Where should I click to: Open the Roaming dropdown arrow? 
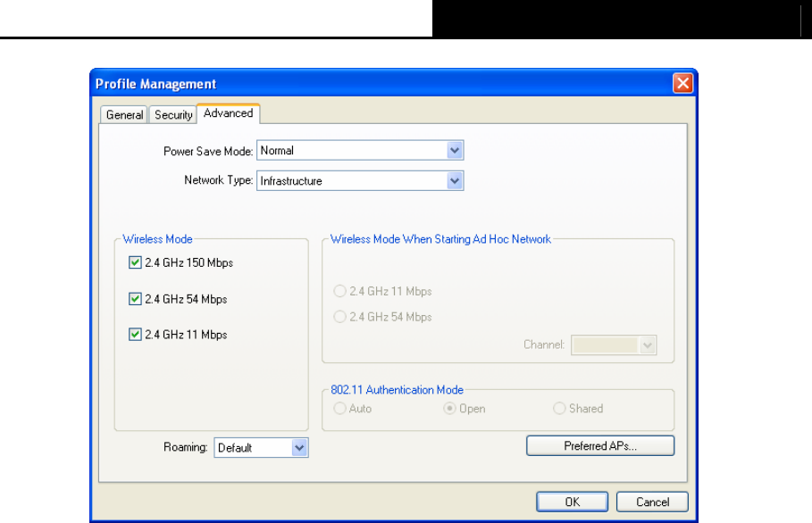coord(299,448)
